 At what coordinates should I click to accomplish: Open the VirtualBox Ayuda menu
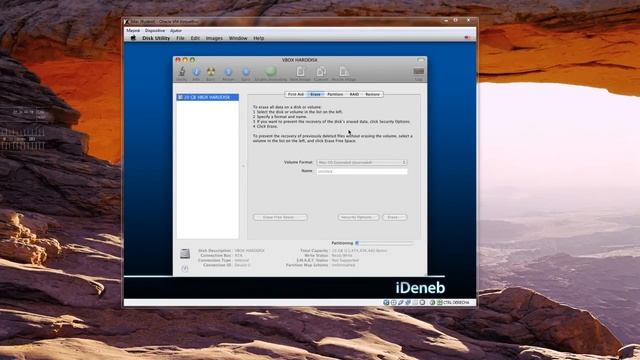(x=176, y=31)
